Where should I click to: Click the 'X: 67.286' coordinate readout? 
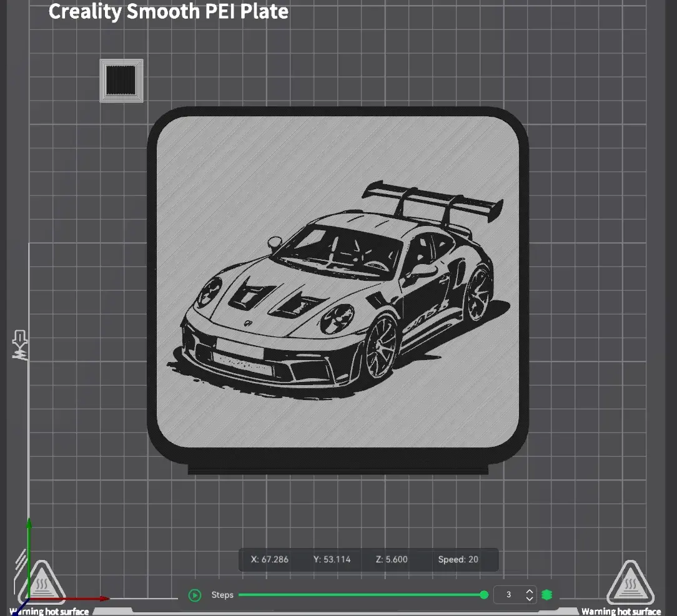coord(269,559)
